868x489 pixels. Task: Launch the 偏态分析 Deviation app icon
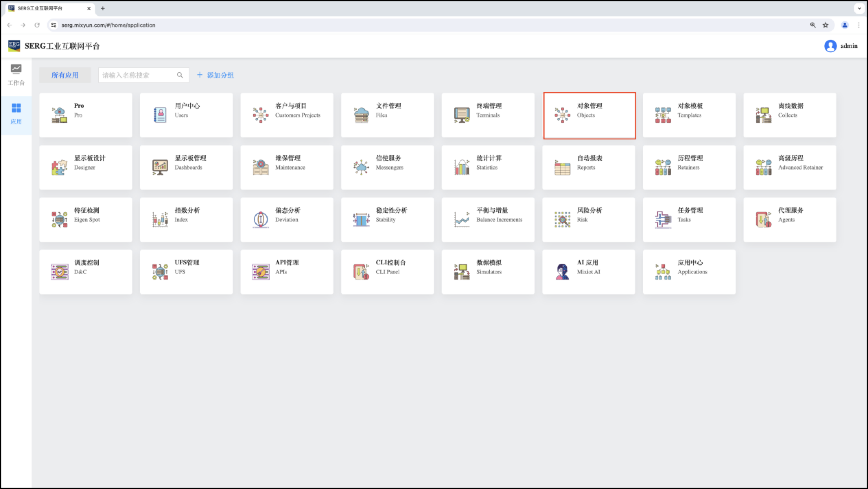click(x=261, y=219)
